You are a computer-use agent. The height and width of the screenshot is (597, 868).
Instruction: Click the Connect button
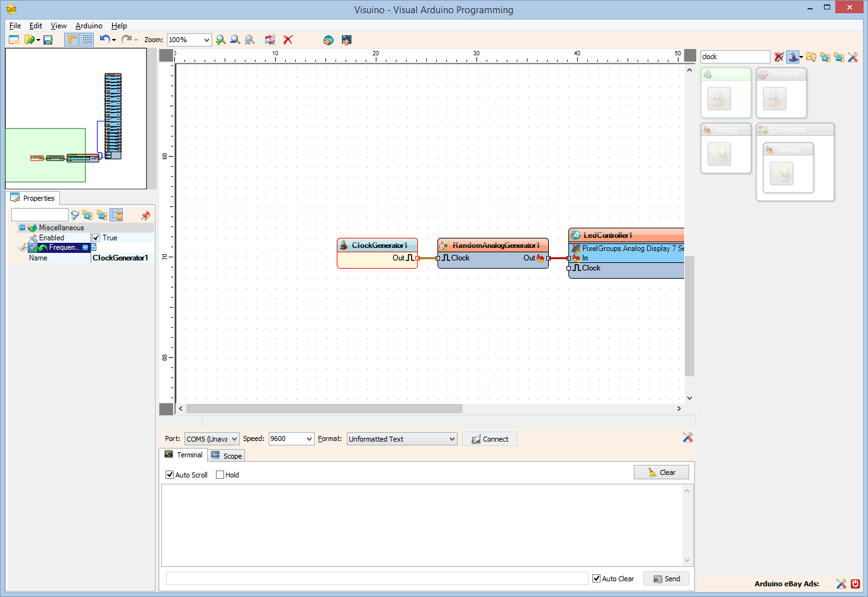pos(490,439)
